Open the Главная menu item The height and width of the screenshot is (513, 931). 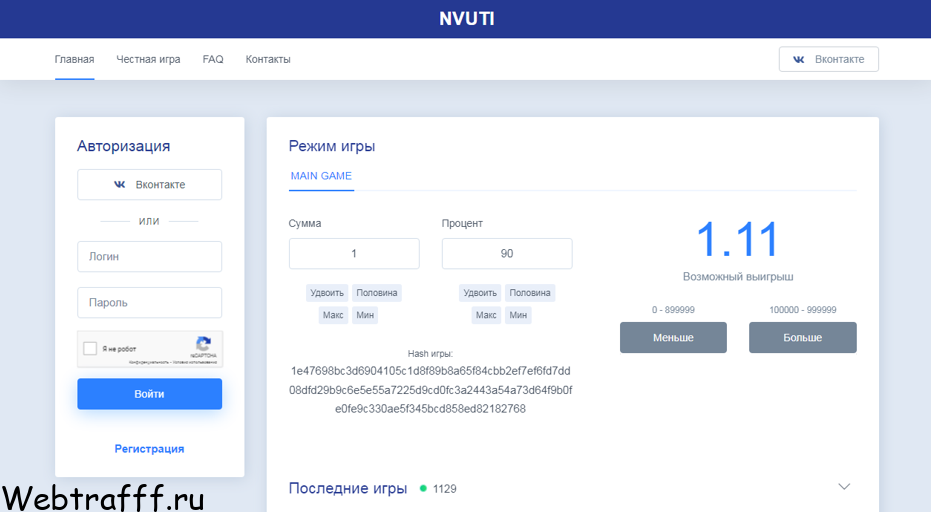tap(74, 59)
